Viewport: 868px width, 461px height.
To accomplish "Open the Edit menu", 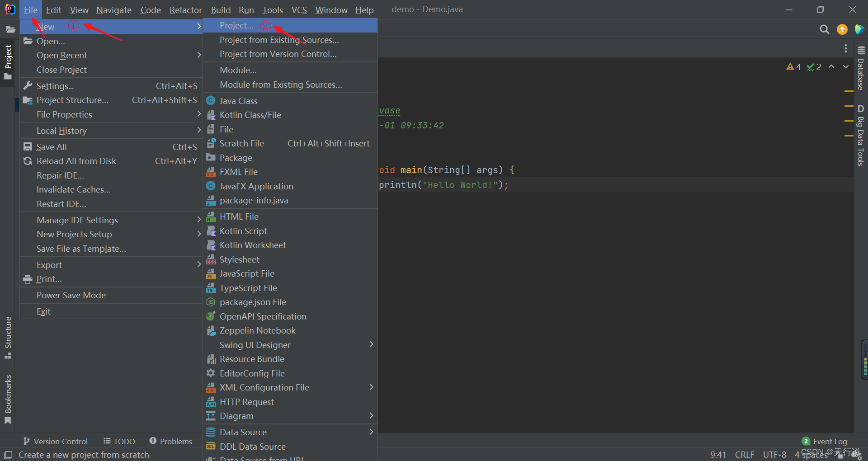I will [53, 10].
